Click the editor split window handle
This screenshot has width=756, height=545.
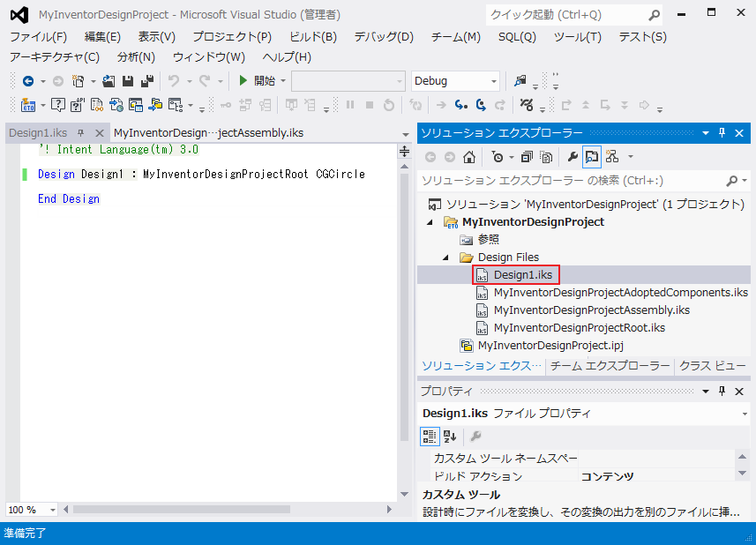click(x=405, y=152)
